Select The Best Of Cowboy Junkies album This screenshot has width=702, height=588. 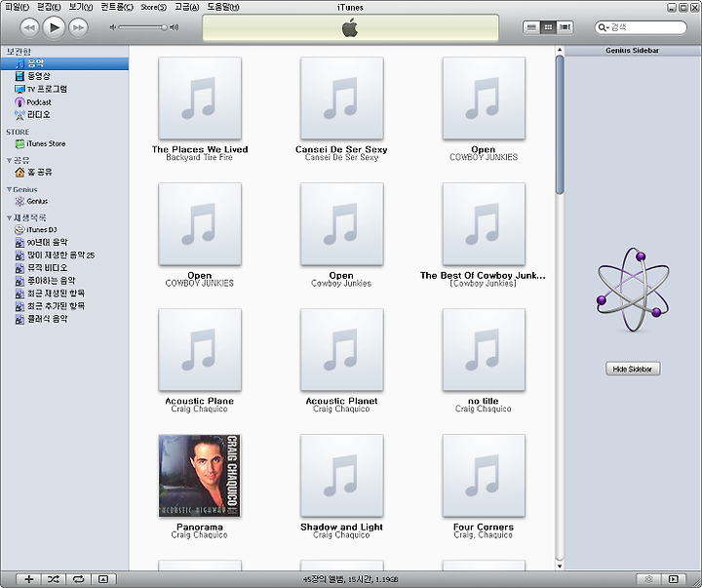(484, 224)
